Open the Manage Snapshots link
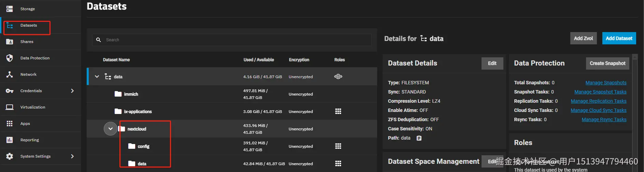644x172 pixels. [606, 83]
